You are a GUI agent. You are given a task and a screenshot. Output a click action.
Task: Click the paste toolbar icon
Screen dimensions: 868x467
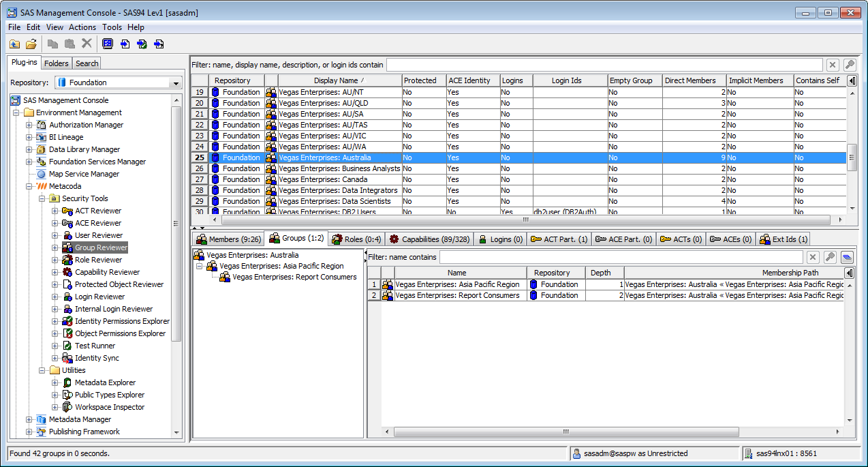pyautogui.click(x=69, y=44)
